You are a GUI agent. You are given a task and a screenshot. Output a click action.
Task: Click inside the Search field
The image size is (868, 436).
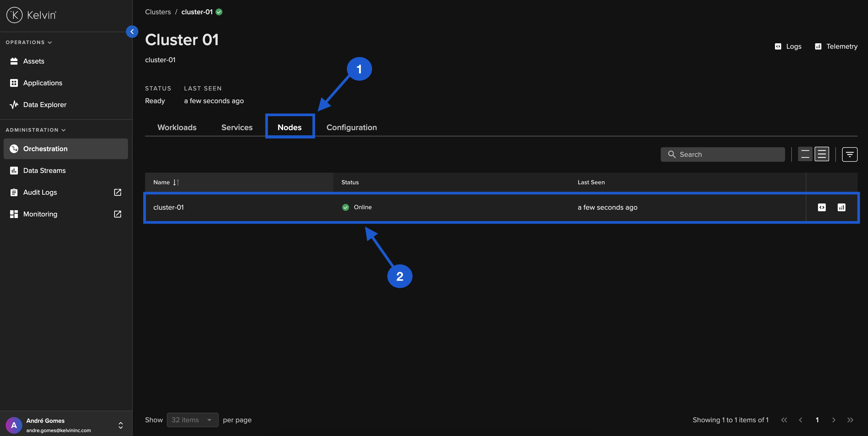pos(722,154)
